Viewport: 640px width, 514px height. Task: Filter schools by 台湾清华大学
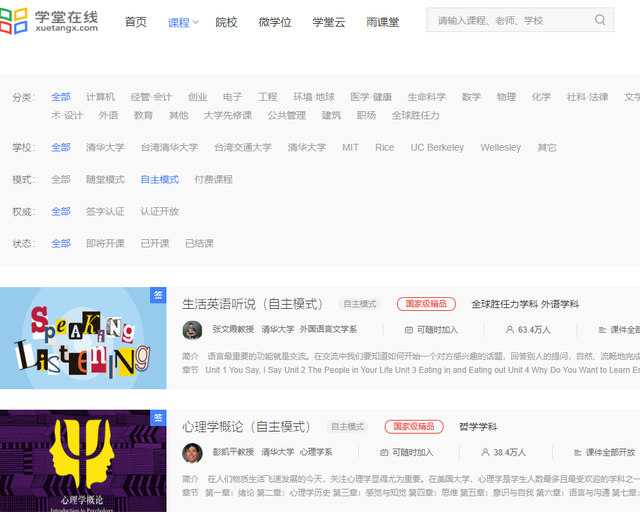click(169, 147)
